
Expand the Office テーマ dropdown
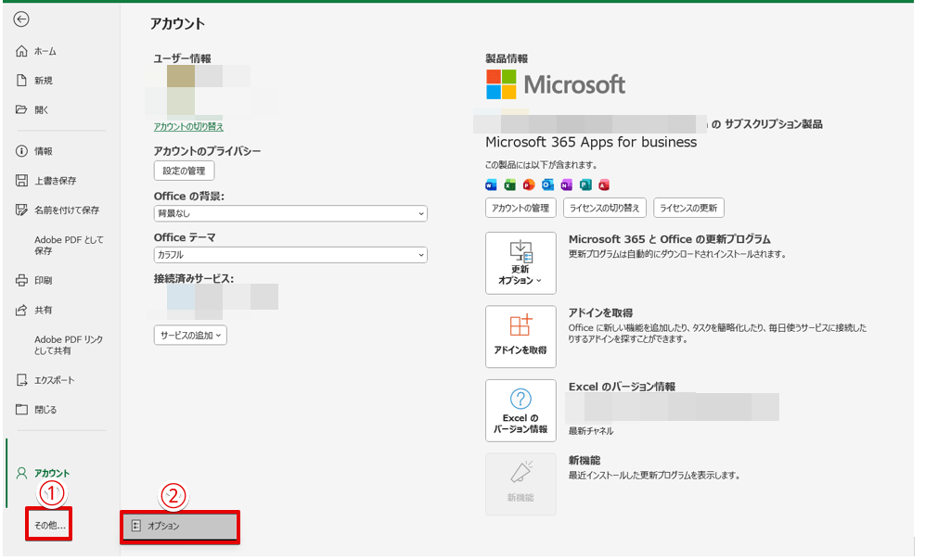[289, 255]
